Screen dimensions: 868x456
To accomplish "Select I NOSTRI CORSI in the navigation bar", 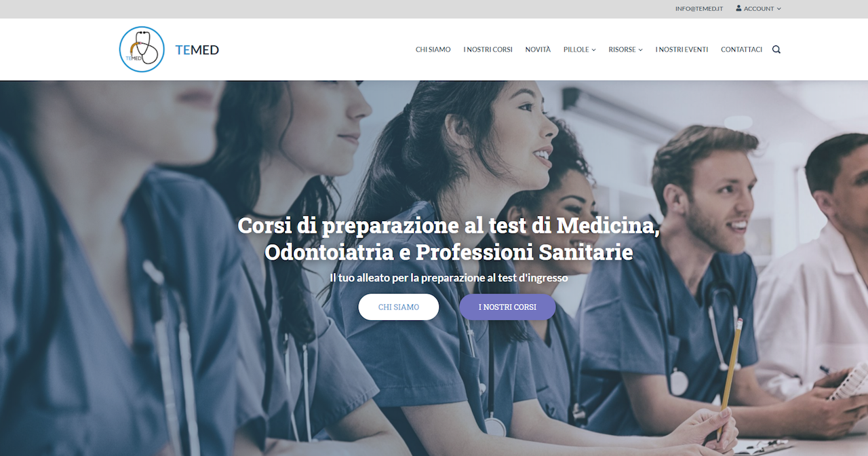I will pos(488,50).
